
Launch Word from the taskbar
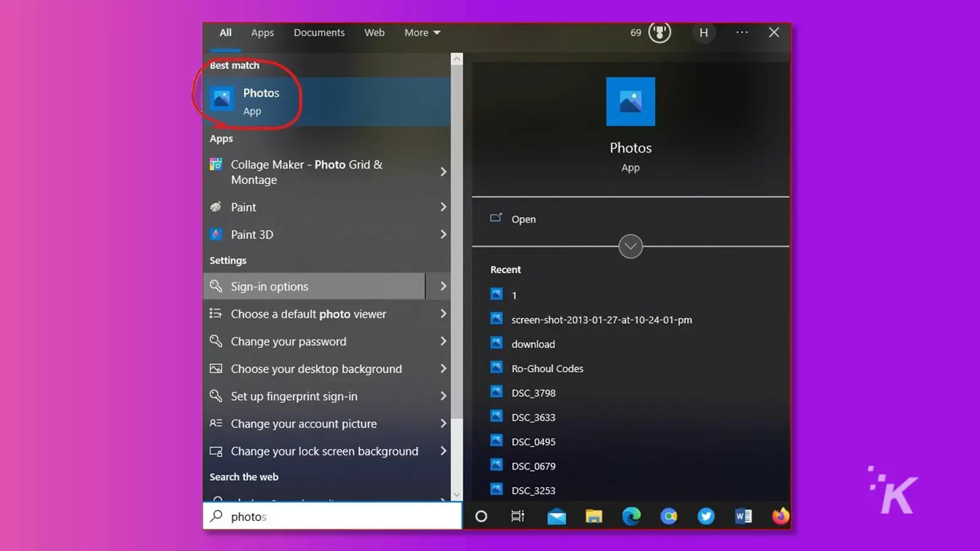point(743,517)
